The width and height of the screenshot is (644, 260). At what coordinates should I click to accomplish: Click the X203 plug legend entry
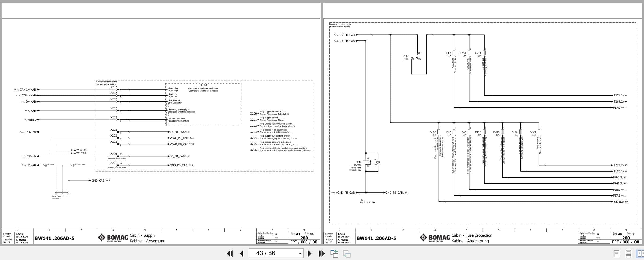point(272,131)
